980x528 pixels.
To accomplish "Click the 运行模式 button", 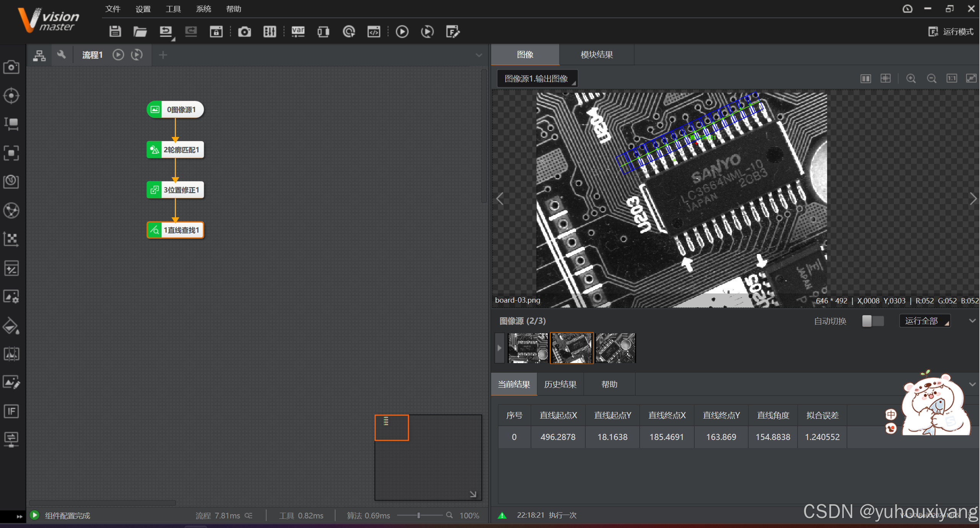I will click(951, 31).
